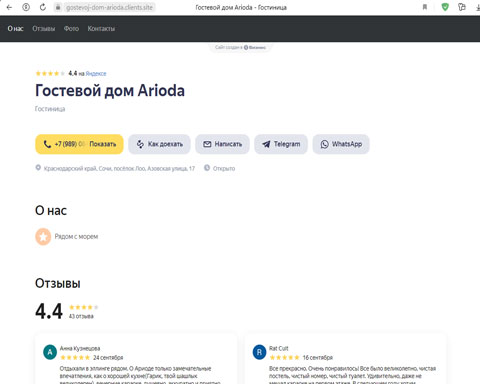Click Rat Cult's avatar icon
The image size is (480, 384).
[x=259, y=352]
